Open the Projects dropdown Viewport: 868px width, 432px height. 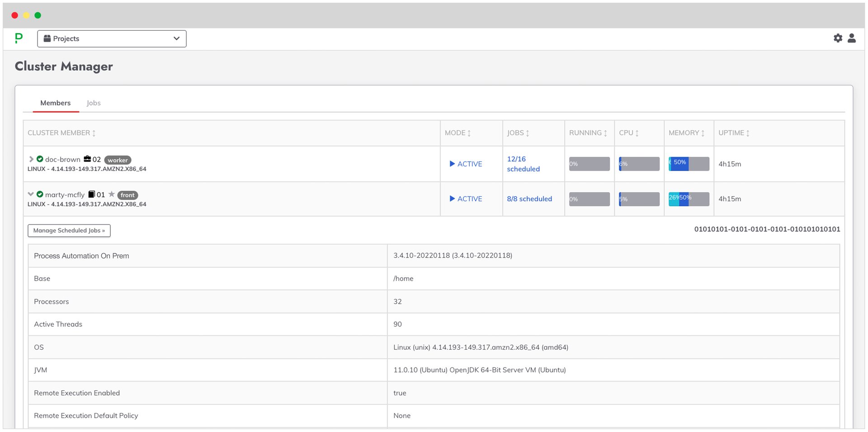[x=111, y=38]
